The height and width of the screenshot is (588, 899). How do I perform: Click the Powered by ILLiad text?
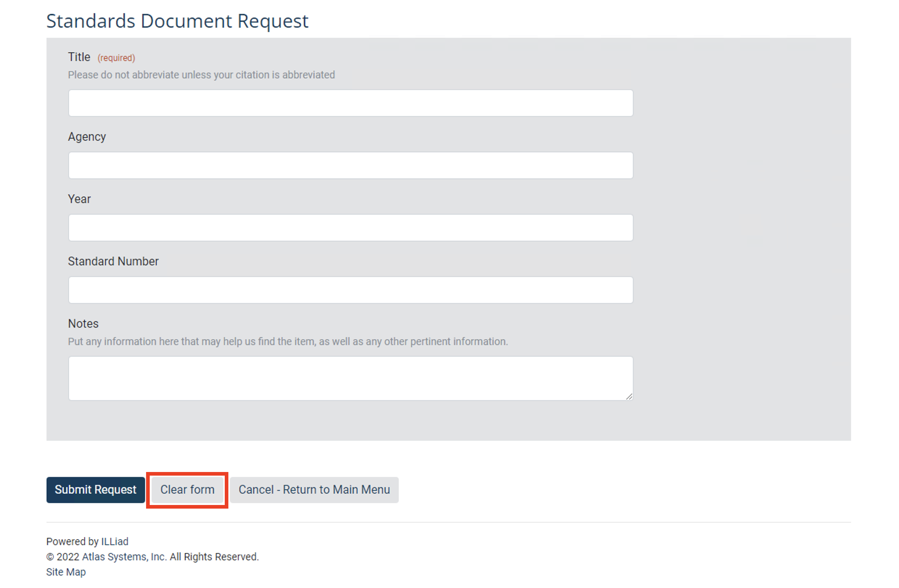tap(87, 541)
